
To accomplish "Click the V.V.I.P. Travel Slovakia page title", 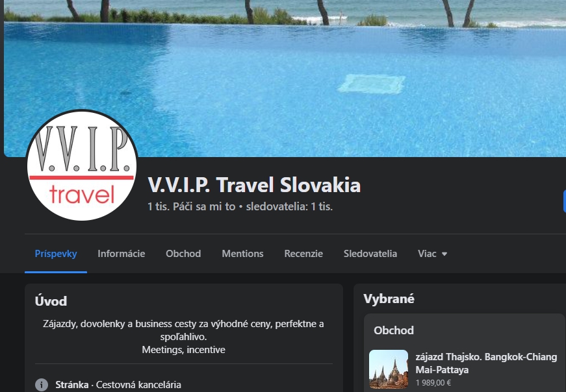I will 254,185.
